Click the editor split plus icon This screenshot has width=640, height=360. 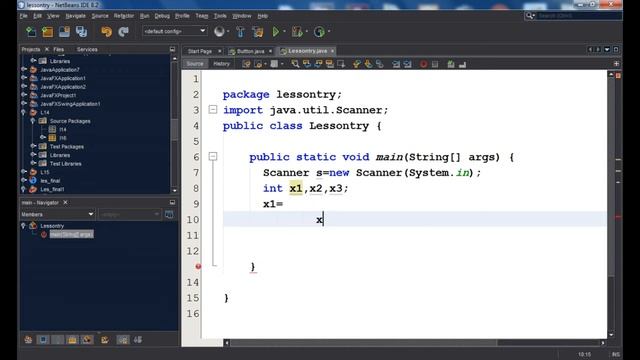point(616,64)
